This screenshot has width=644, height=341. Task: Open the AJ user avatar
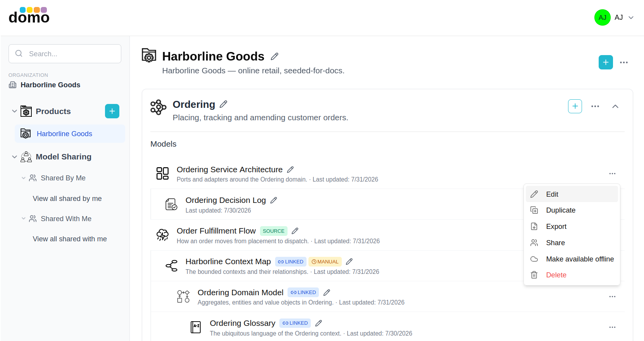(602, 17)
